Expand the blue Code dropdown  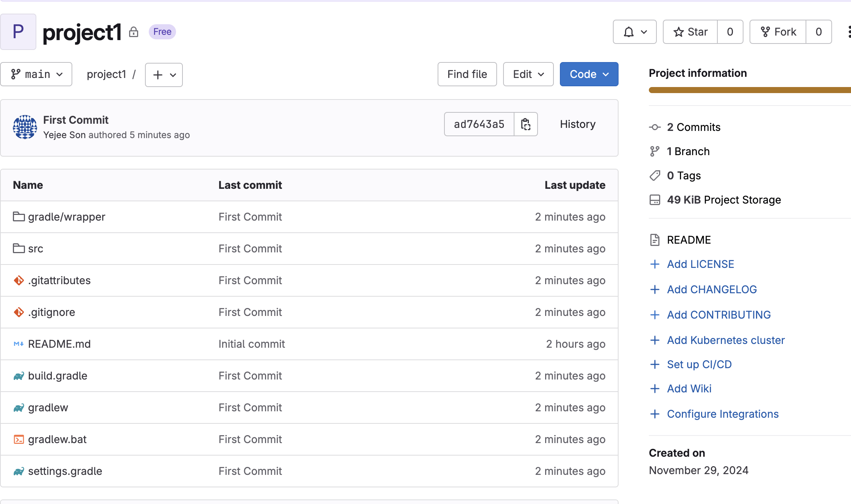[589, 74]
